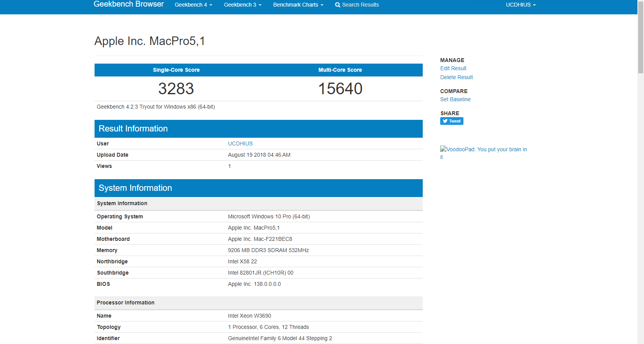Click the Microsoft Windows 10 Pro value

pos(269,216)
